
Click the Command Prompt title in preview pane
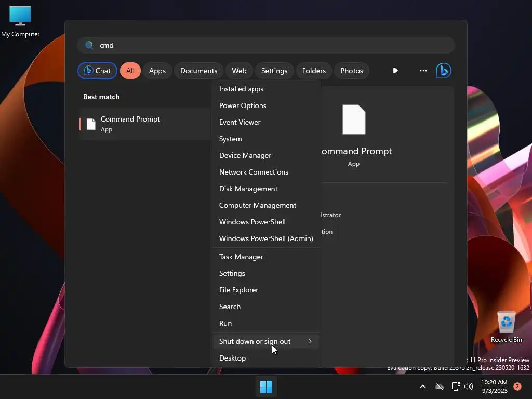[356, 151]
